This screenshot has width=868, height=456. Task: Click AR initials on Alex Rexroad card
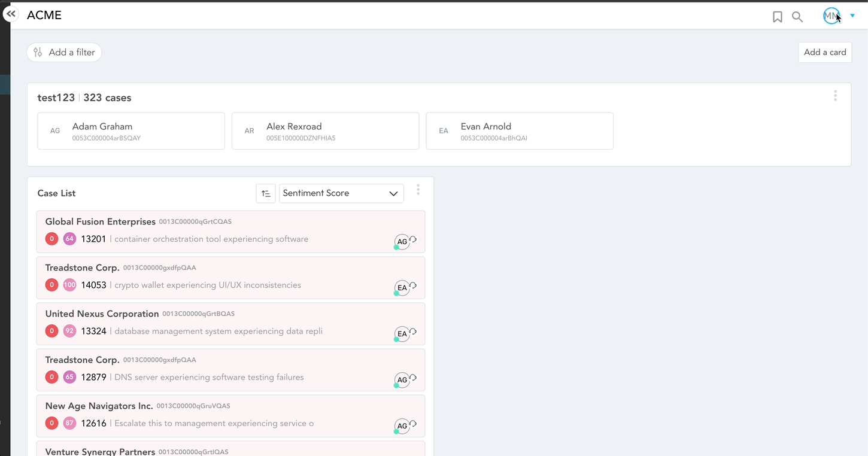coord(250,131)
